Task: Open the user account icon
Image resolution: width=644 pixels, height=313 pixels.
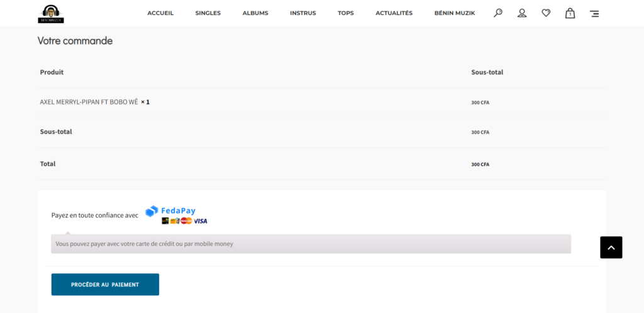Action: (x=522, y=13)
